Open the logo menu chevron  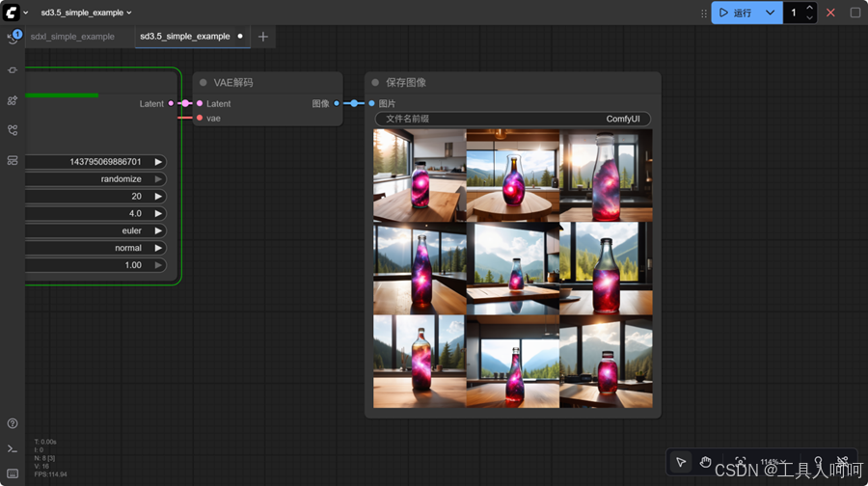tap(25, 13)
